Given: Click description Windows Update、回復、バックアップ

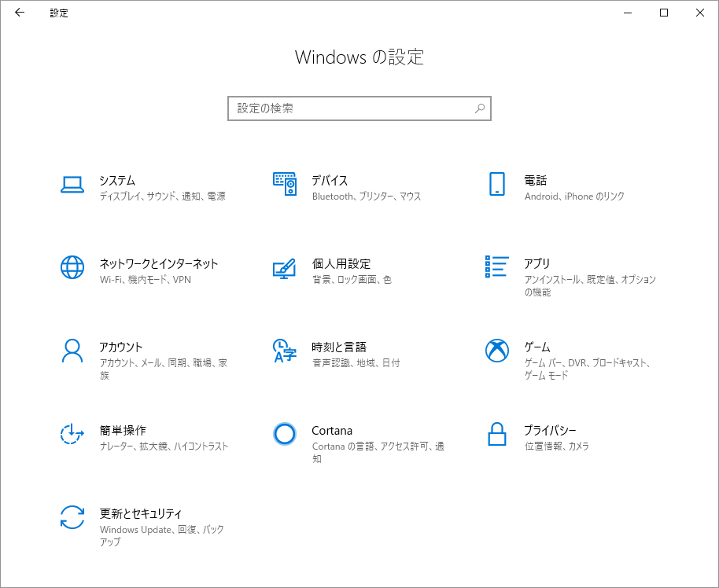Looking at the screenshot, I should pos(162,536).
